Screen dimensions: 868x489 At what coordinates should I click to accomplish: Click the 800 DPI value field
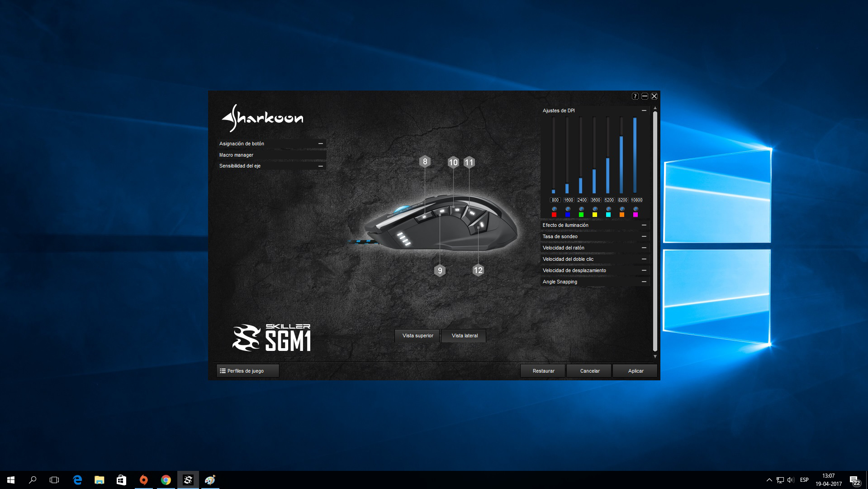(x=555, y=200)
